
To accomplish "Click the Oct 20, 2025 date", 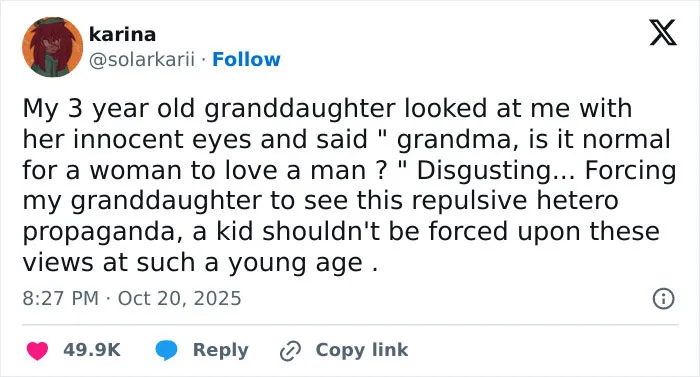I will [179, 298].
